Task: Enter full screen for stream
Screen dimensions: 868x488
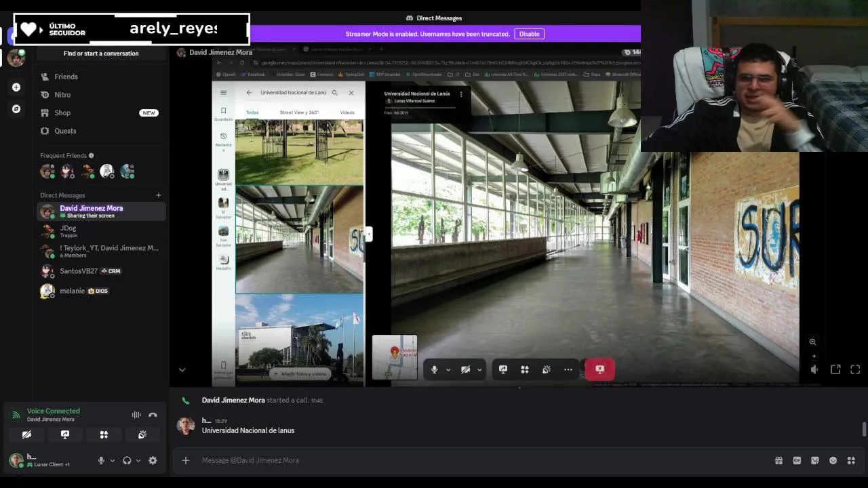Action: coord(855,369)
